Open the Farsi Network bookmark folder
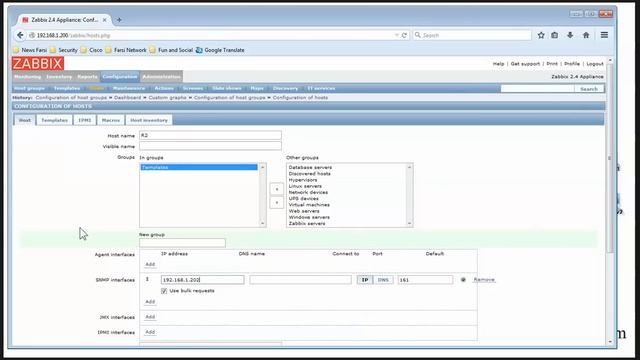 point(126,50)
